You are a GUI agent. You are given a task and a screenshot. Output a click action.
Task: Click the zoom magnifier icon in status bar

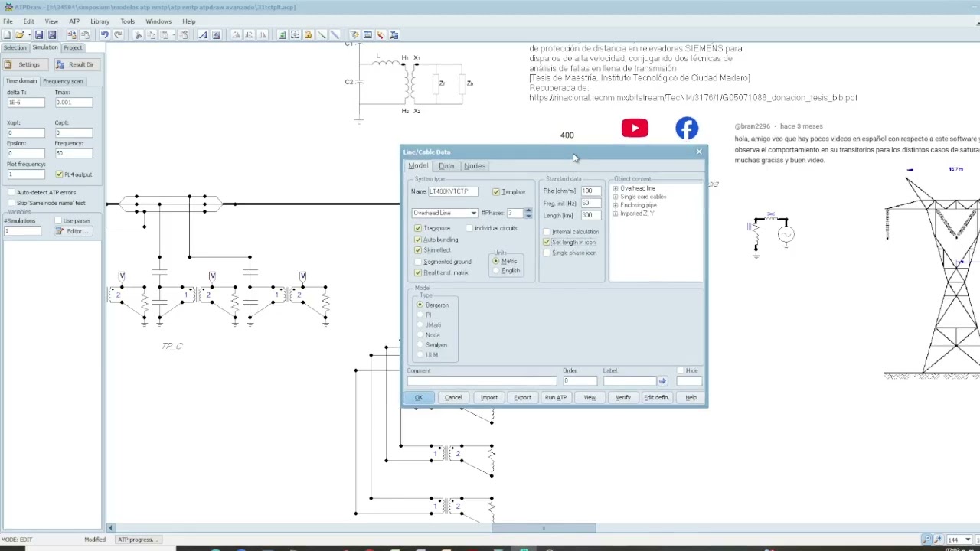tap(926, 540)
